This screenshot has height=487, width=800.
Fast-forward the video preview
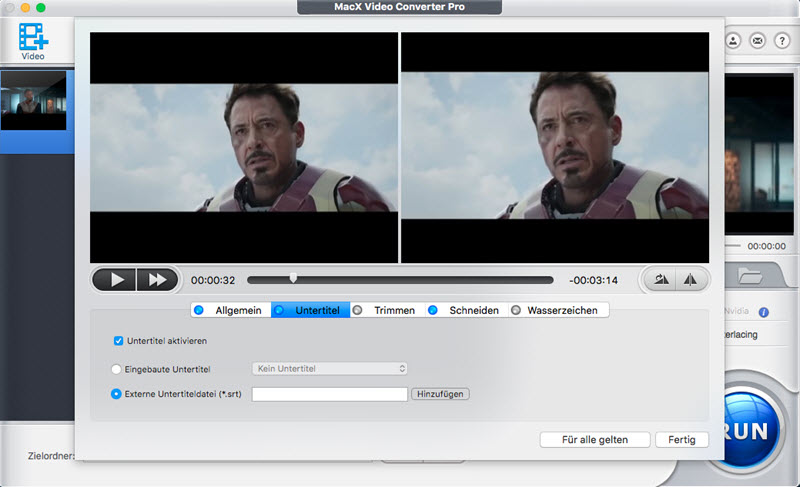157,280
